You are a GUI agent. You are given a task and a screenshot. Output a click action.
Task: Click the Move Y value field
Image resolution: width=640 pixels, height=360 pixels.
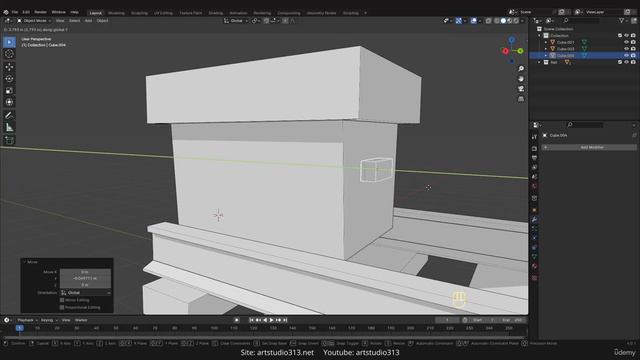tap(85, 278)
